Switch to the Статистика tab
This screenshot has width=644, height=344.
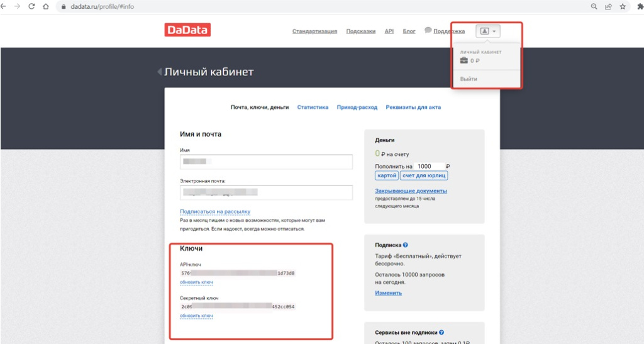point(313,107)
